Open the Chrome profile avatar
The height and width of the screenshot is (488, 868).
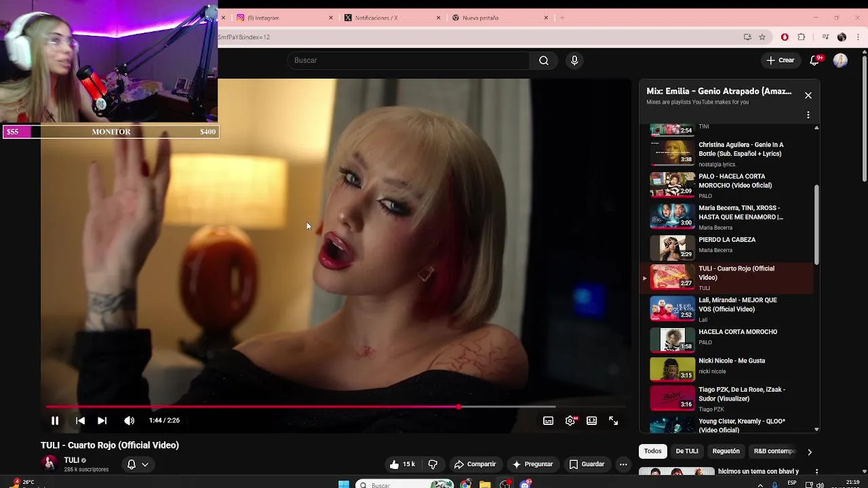coord(842,37)
